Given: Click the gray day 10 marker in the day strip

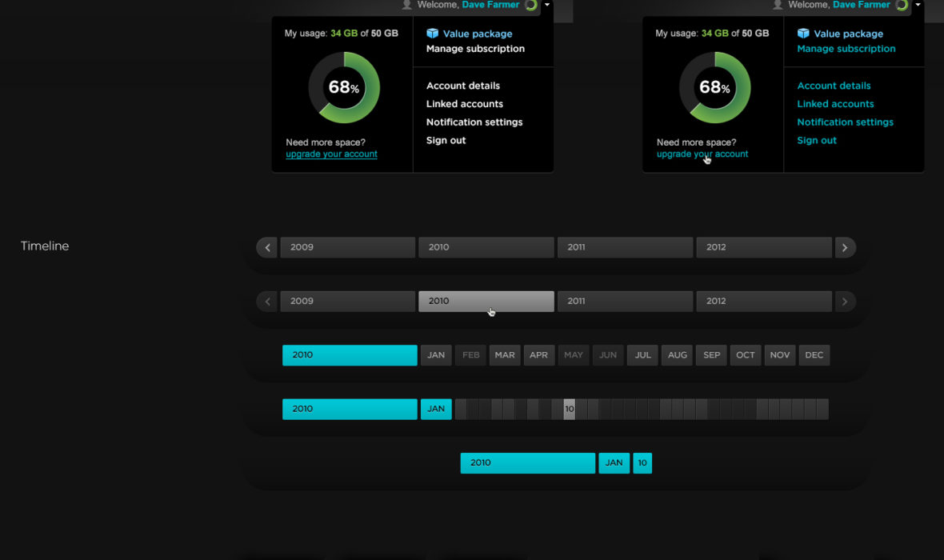Looking at the screenshot, I should [569, 410].
